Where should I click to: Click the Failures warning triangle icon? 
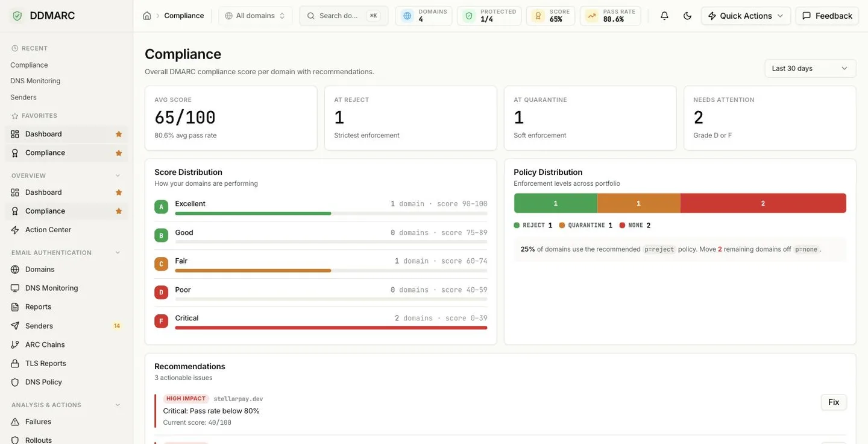tap(15, 422)
